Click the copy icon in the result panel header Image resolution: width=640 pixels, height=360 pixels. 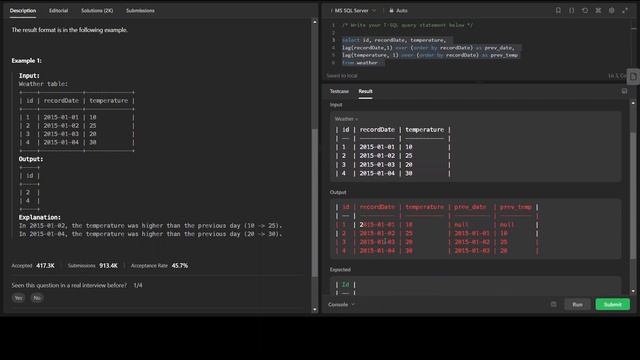pyautogui.click(x=624, y=91)
